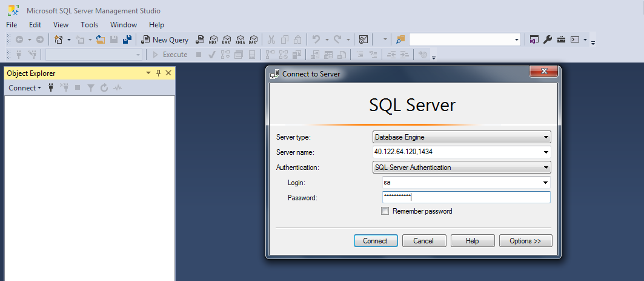Open the Edit menu
The width and height of the screenshot is (644, 281).
pyautogui.click(x=35, y=25)
